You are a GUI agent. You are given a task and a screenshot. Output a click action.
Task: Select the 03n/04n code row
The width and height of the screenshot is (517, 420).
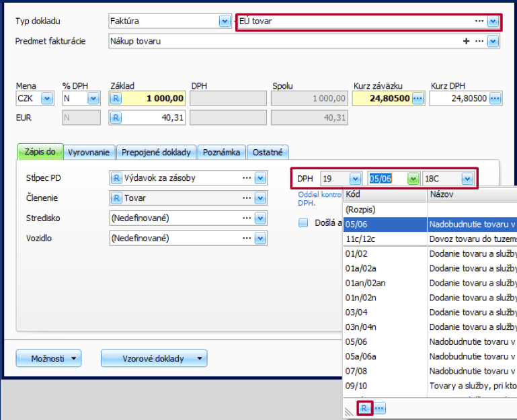pyautogui.click(x=430, y=327)
